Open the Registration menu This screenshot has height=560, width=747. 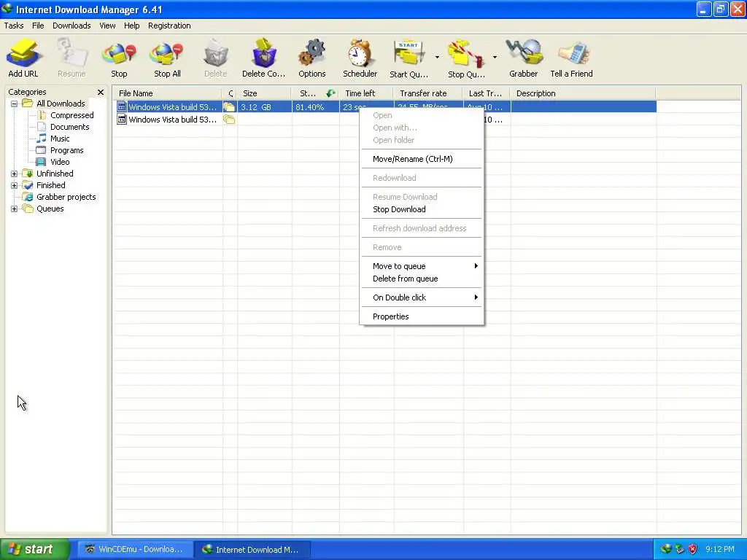click(x=169, y=26)
